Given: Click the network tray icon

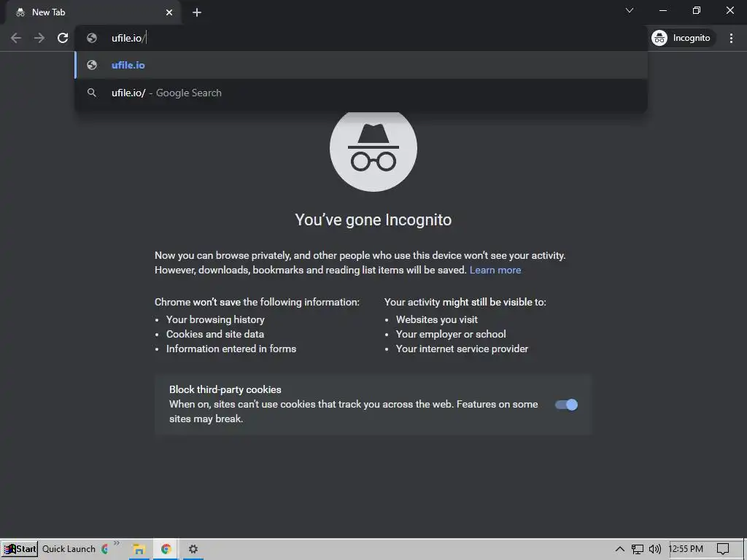Looking at the screenshot, I should pyautogui.click(x=638, y=549).
